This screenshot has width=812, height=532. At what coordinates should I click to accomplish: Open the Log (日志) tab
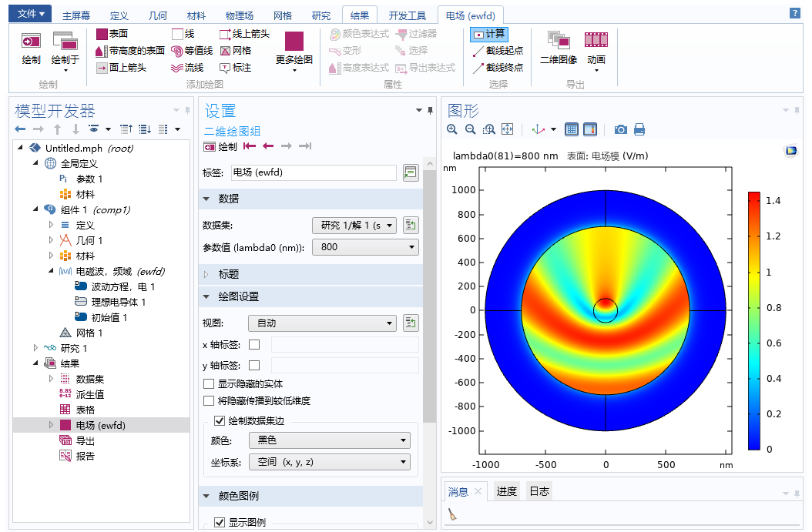539,491
